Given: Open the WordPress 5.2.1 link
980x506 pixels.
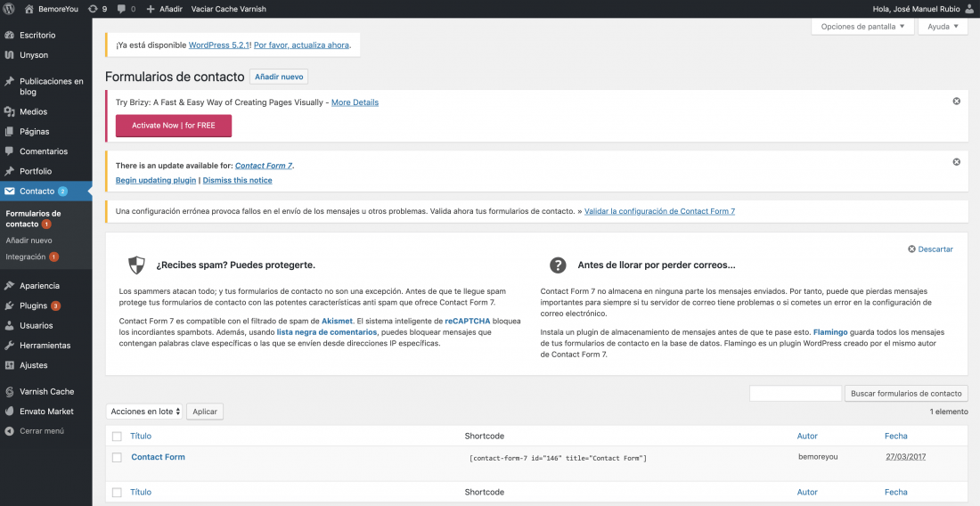Looking at the screenshot, I should point(219,45).
